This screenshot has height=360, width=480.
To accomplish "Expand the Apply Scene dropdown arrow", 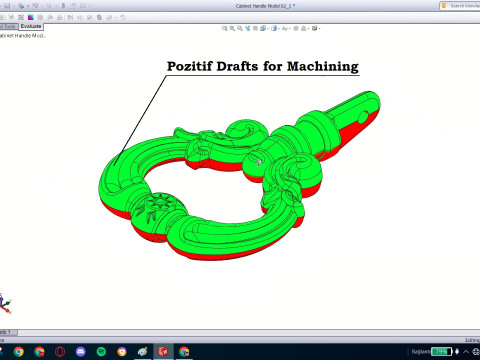I will click(309, 29).
